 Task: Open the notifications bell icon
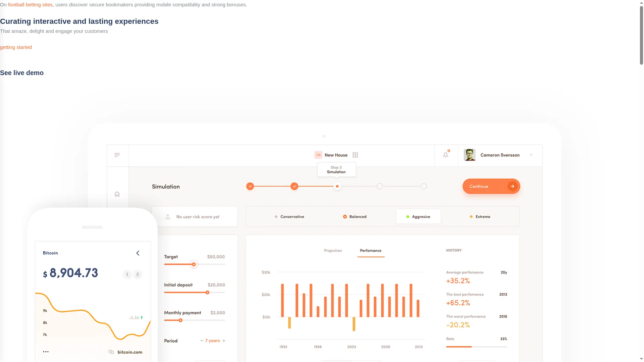click(446, 155)
